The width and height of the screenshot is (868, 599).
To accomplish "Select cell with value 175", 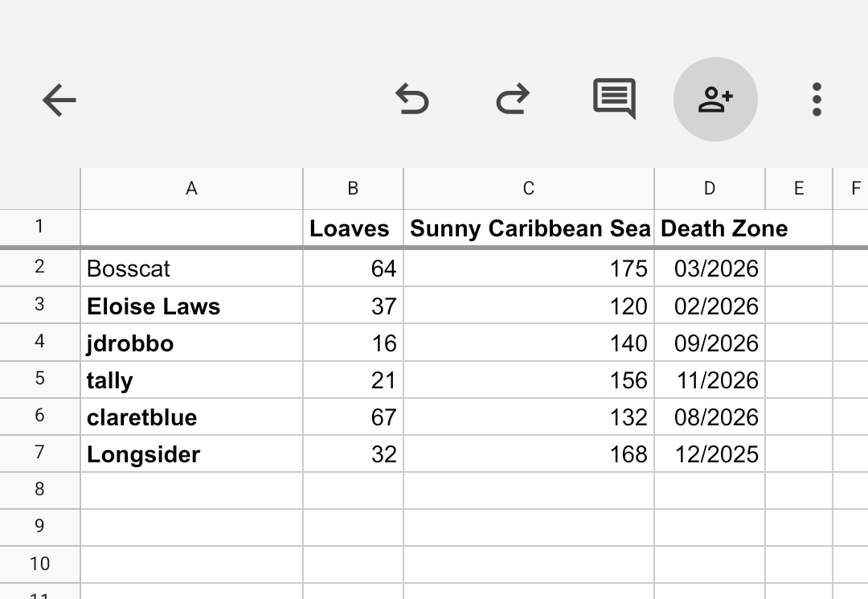I will (529, 268).
